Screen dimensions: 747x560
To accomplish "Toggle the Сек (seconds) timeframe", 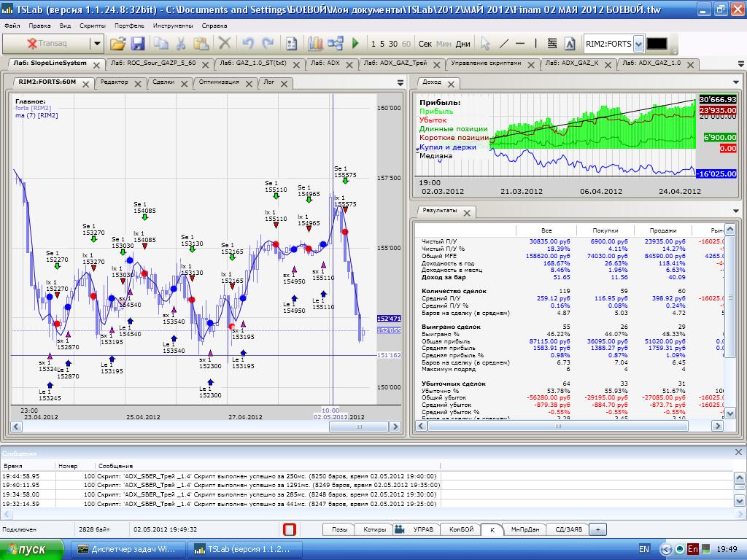I will click(425, 44).
